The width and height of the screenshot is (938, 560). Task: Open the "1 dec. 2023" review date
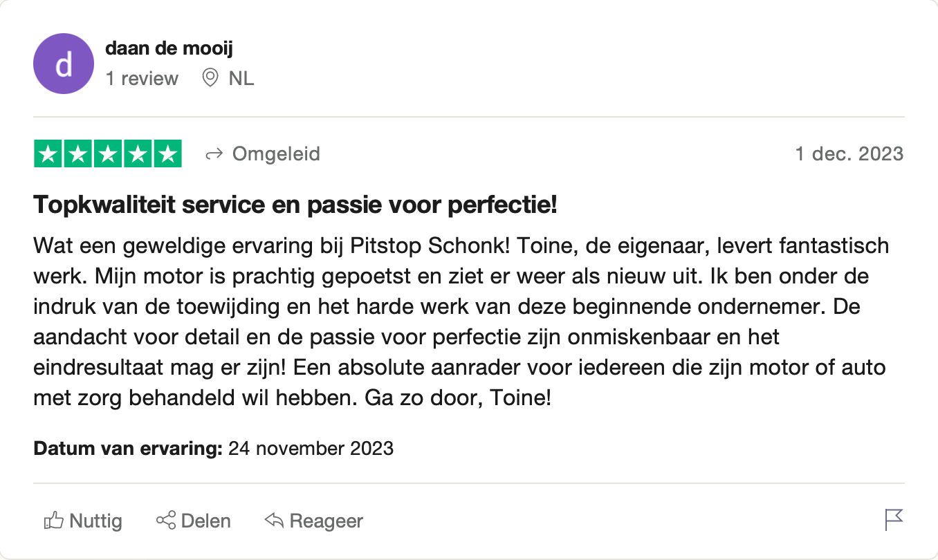[849, 153]
